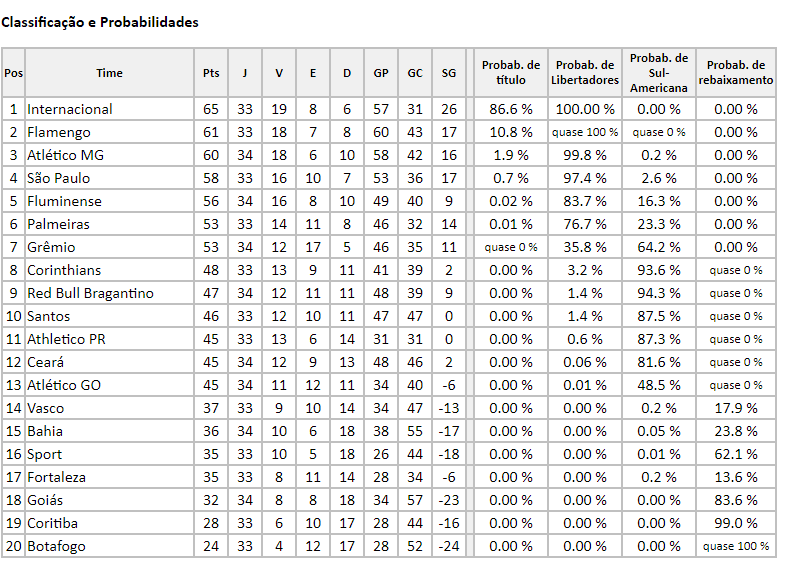Click the Botafogo team name
This screenshot has width=789, height=569.
coord(56,546)
